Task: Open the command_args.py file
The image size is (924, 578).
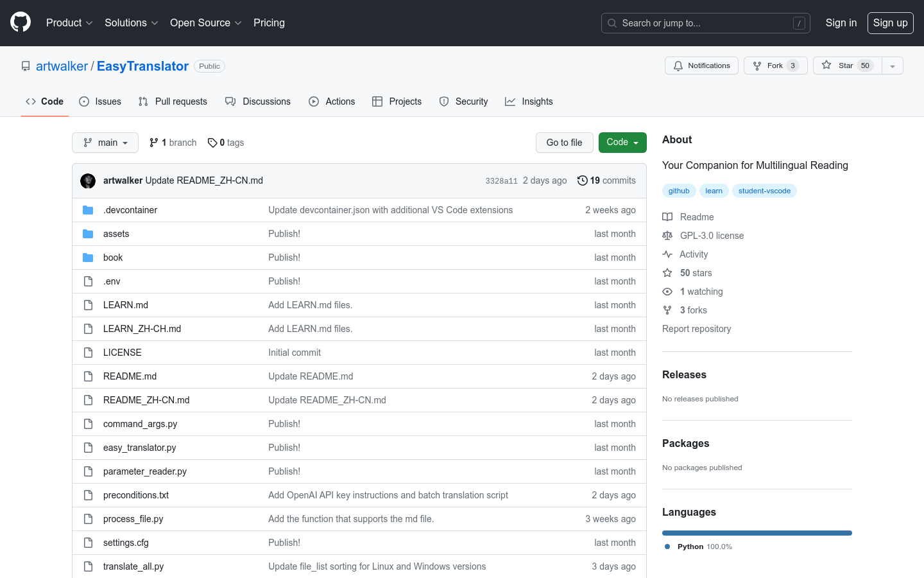Action: point(140,424)
